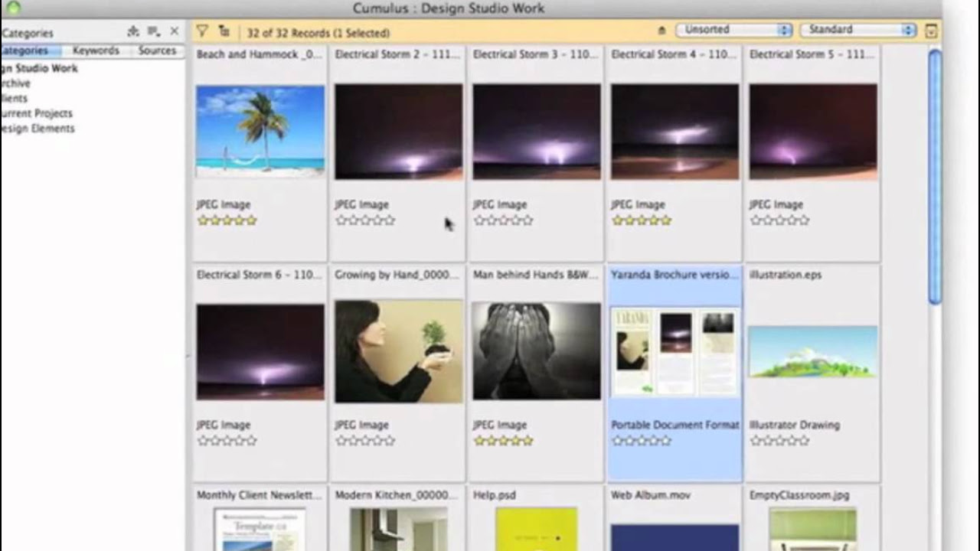Select the Electrical Storm 2 thumbnail
The width and height of the screenshot is (980, 551).
tap(398, 132)
